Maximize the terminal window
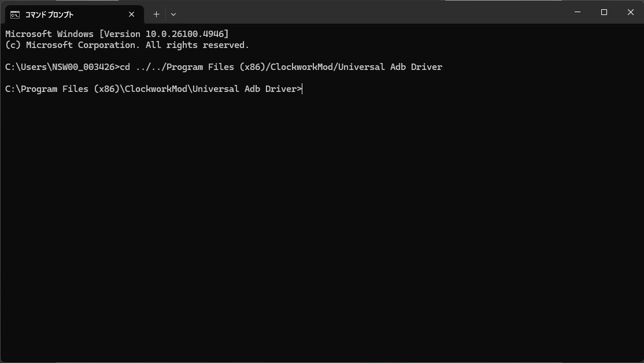644x363 pixels. coord(604,12)
